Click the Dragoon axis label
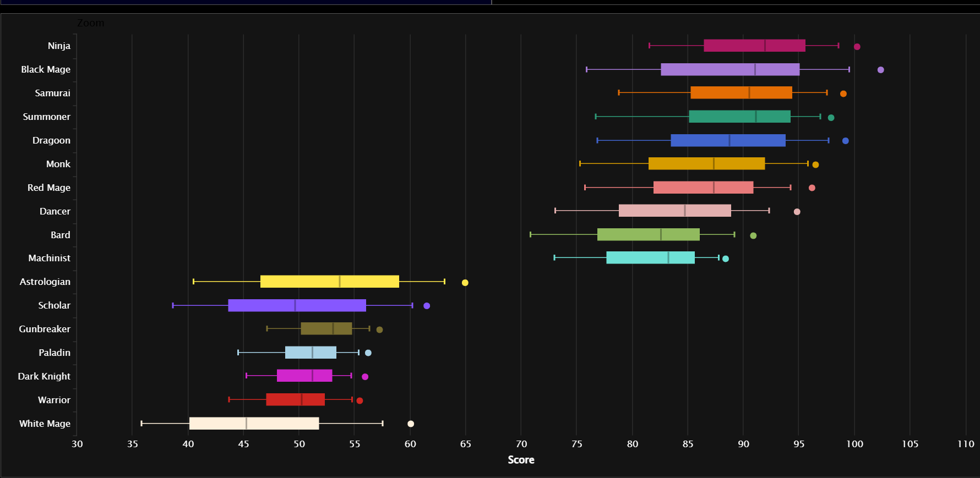 [51, 140]
